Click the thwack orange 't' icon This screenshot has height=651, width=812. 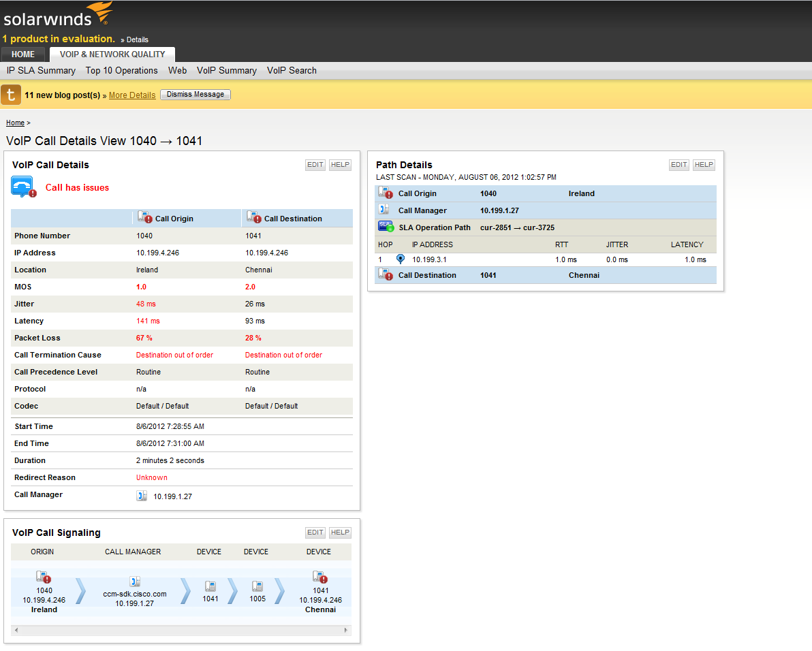(11, 95)
